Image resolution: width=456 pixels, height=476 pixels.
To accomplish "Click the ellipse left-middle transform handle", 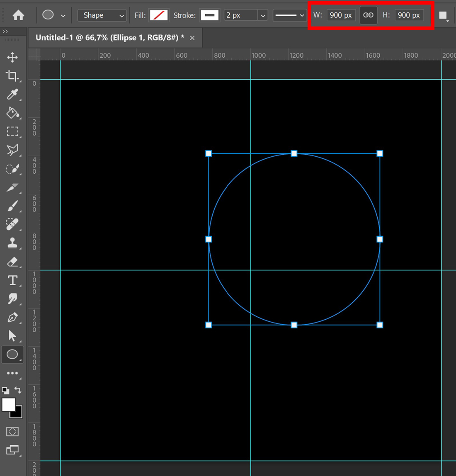I will (x=209, y=239).
